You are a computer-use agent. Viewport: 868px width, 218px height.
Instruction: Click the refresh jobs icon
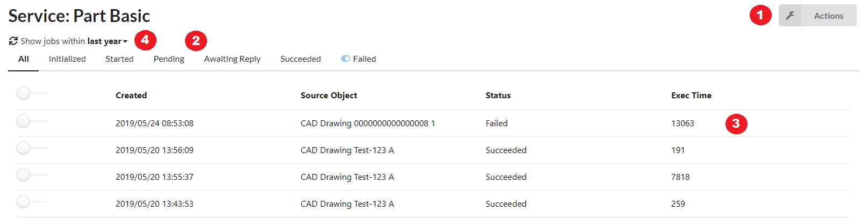click(x=13, y=41)
